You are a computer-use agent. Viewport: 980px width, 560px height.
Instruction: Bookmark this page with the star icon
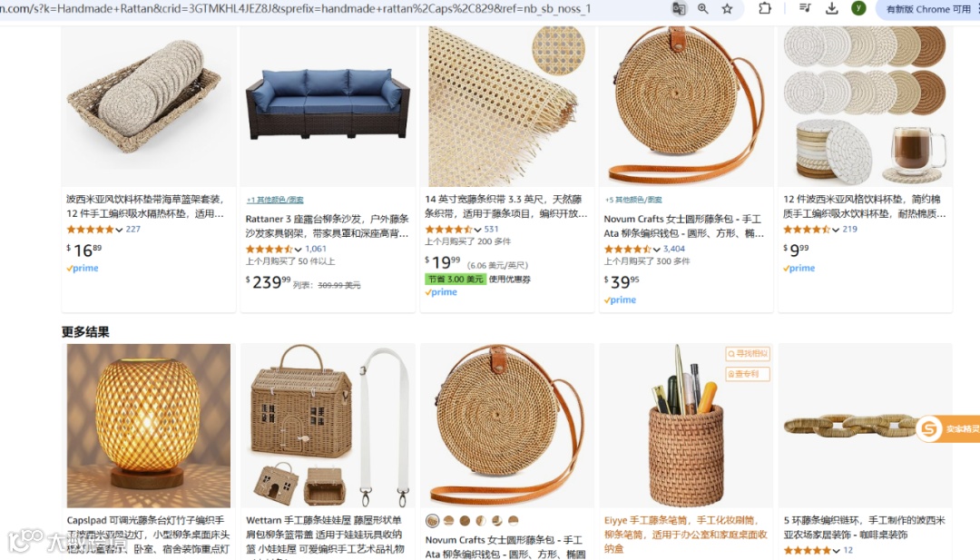click(x=728, y=9)
